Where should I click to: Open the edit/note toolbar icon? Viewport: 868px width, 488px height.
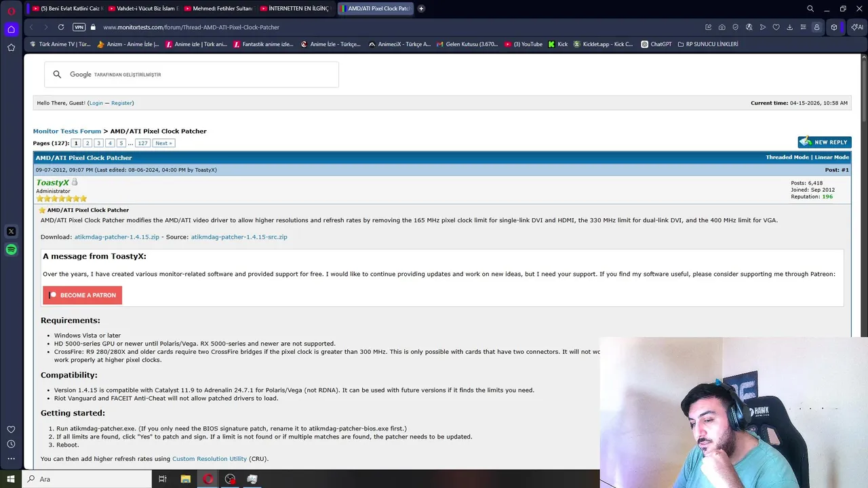click(708, 27)
